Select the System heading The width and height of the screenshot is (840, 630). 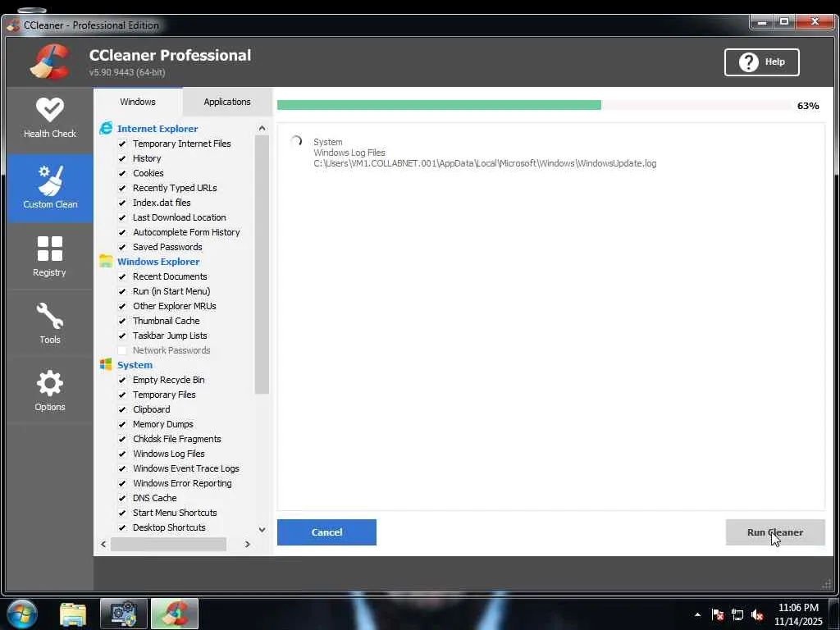click(x=135, y=365)
